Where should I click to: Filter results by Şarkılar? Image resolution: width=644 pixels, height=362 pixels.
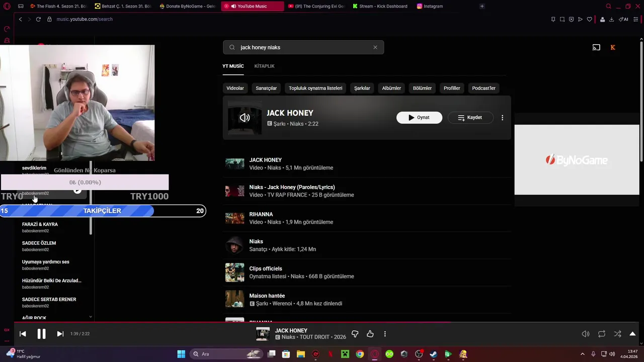pos(362,88)
